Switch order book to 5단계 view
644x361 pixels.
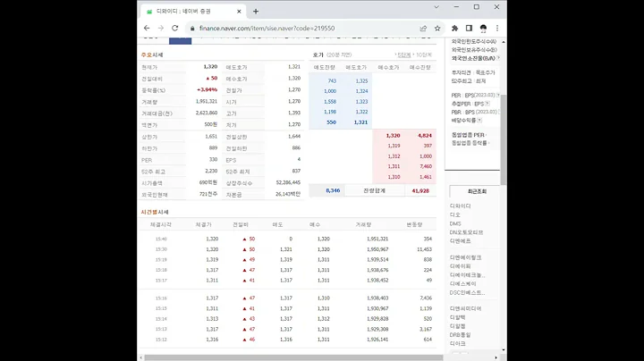pos(404,55)
